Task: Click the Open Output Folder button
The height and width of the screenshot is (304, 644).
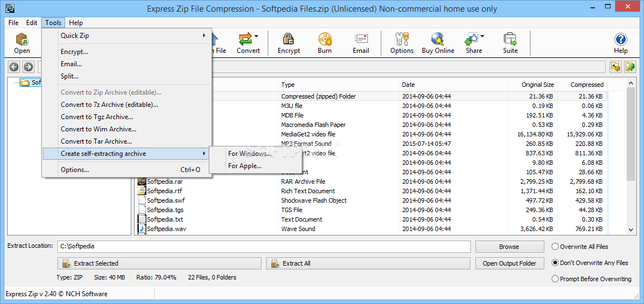Action: click(x=509, y=263)
